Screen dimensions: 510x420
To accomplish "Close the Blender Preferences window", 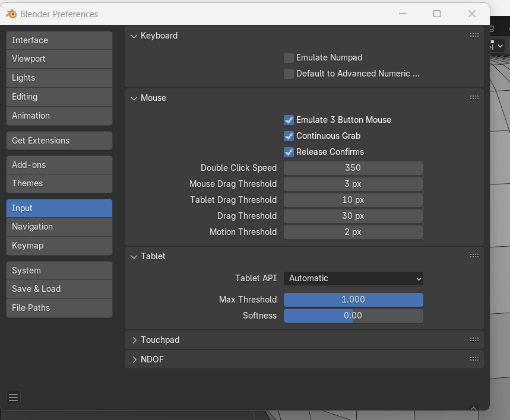I will (x=472, y=14).
